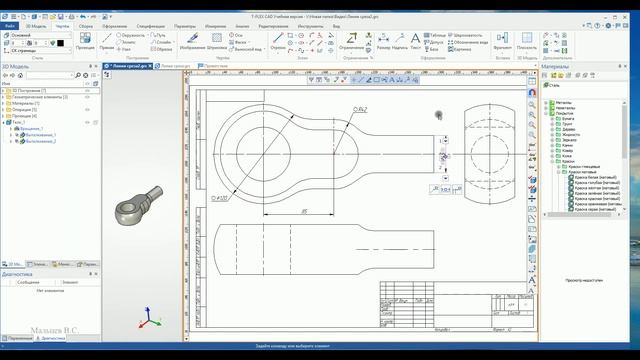Open the Проекция tool in the ribbon
Image resolution: width=640 pixels, height=360 pixels.
[85, 41]
